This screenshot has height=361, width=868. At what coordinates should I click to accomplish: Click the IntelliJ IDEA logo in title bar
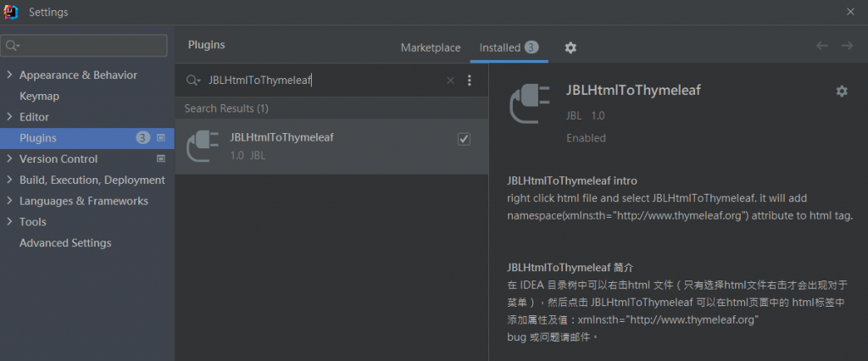point(10,12)
